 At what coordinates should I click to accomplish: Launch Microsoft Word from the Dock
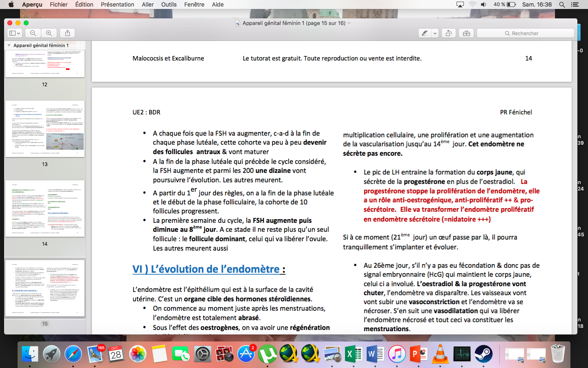(x=375, y=354)
